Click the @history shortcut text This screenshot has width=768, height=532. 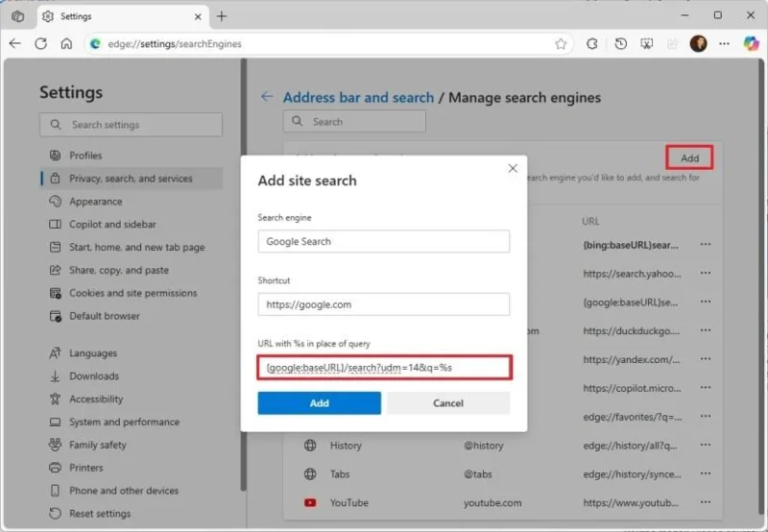click(x=484, y=446)
